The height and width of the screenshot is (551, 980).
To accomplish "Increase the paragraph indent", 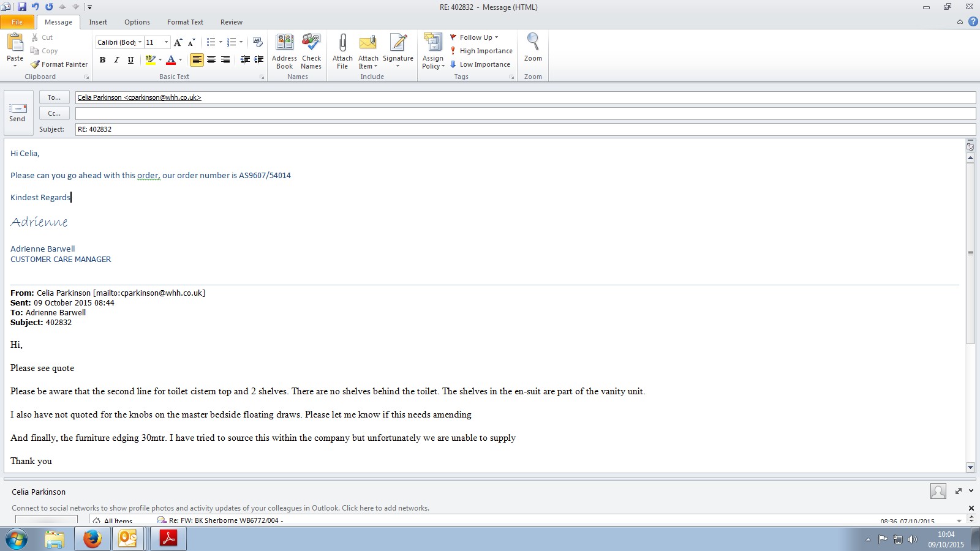I will click(x=258, y=60).
